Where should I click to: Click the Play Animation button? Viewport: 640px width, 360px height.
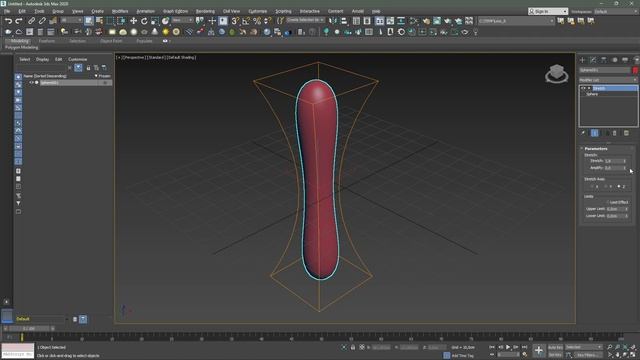pyautogui.click(x=508, y=347)
